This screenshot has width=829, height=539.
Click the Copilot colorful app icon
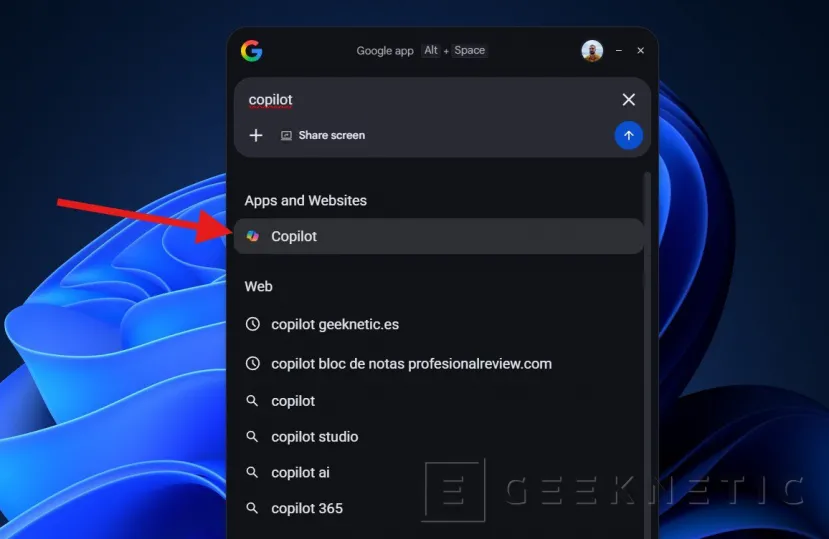pos(253,236)
